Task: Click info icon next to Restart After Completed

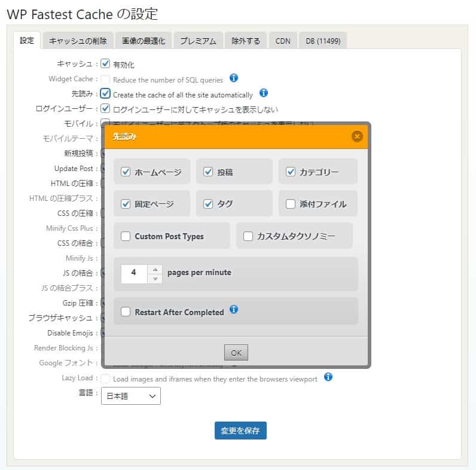Action: point(234,310)
